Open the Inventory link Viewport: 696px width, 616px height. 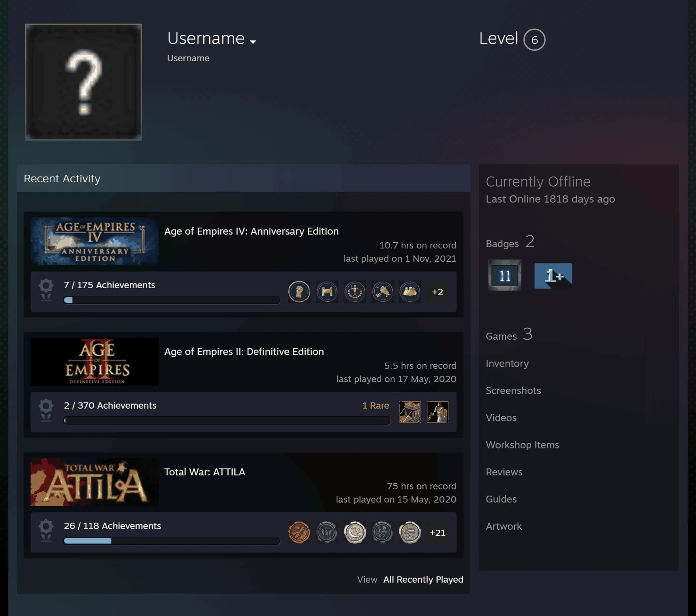tap(507, 363)
